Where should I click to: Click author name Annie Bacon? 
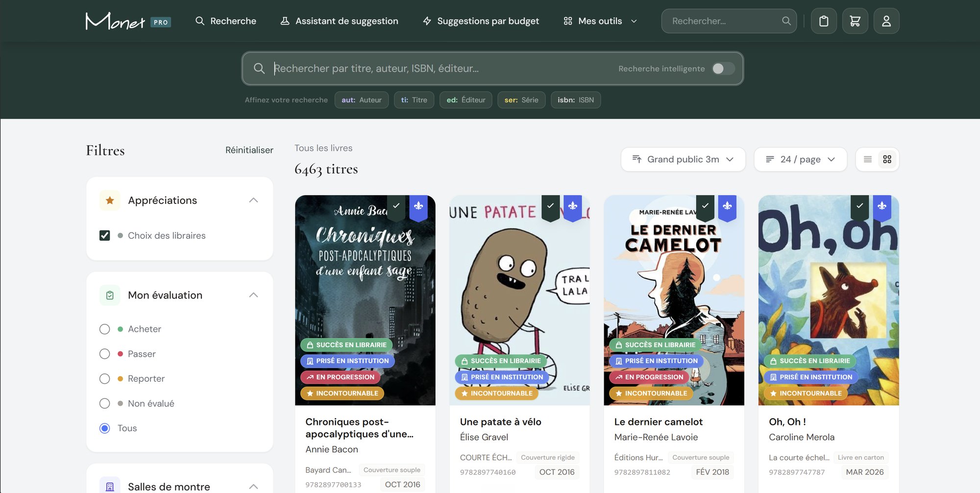pos(332,449)
